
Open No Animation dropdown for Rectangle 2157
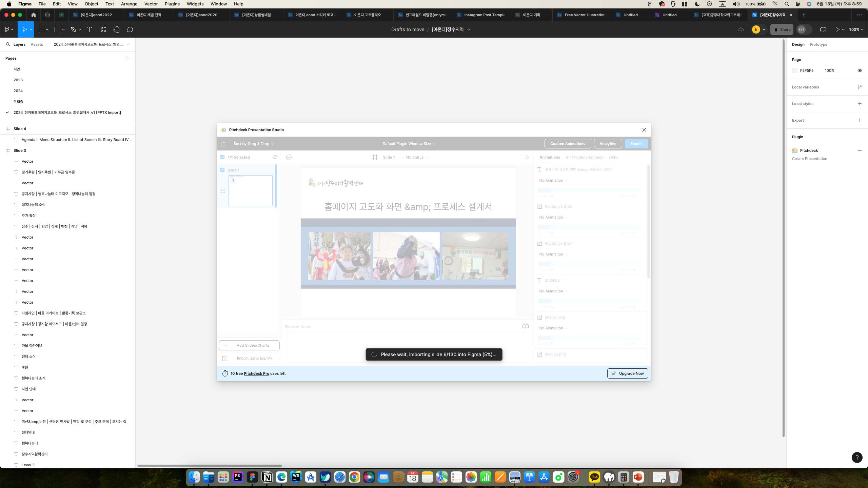553,254
